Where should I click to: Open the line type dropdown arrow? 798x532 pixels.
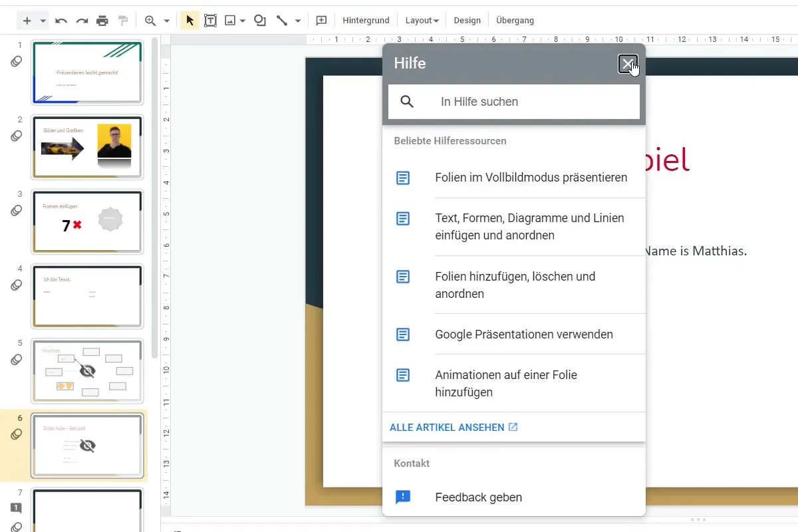click(x=297, y=21)
